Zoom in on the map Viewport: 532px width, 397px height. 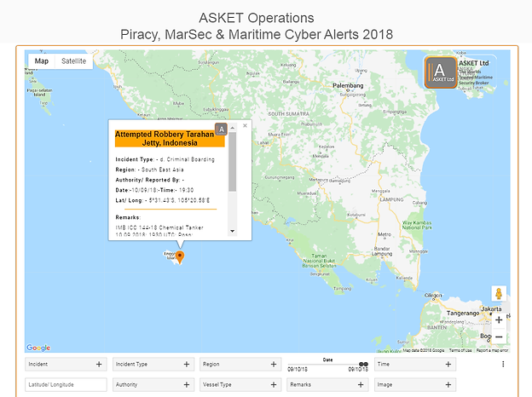pos(499,320)
